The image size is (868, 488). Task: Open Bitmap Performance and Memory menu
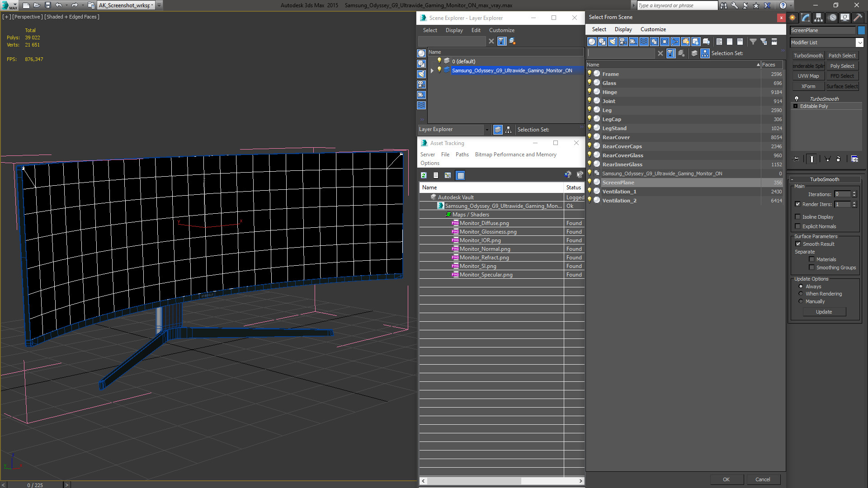click(x=515, y=155)
